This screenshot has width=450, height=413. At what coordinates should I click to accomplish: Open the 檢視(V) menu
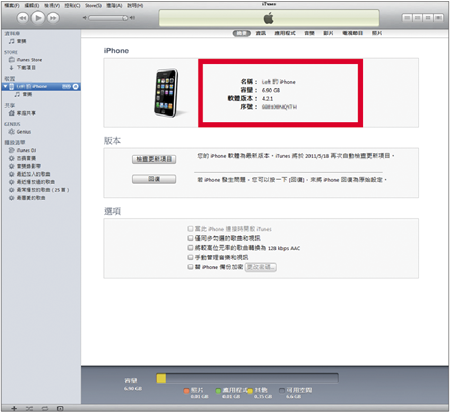[52, 5]
